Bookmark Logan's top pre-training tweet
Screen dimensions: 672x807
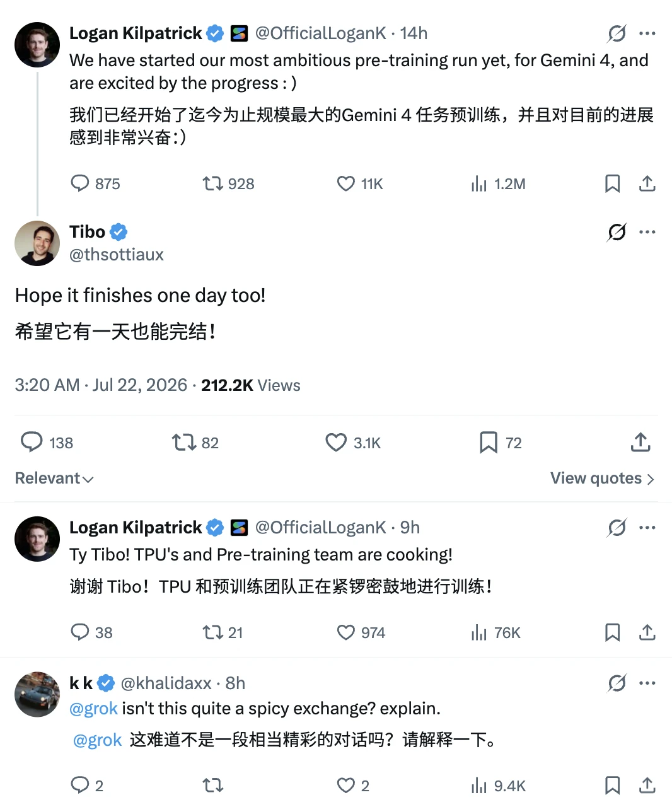[612, 183]
